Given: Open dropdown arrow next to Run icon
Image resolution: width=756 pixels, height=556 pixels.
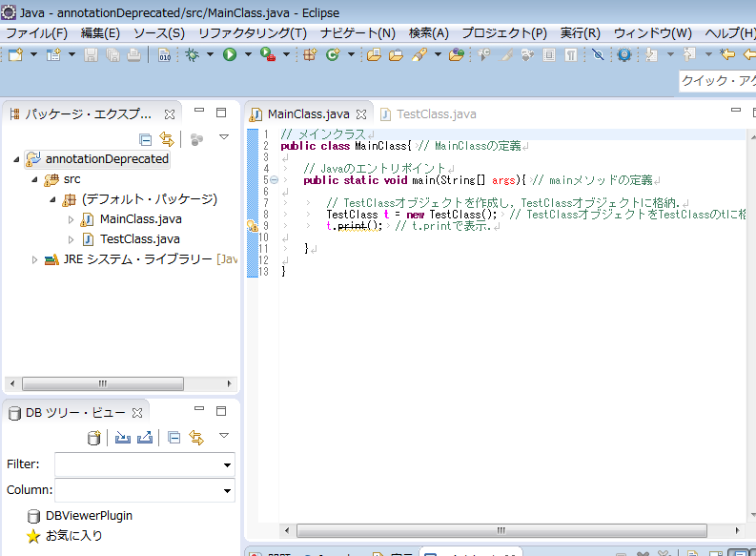Looking at the screenshot, I should pyautogui.click(x=248, y=54).
